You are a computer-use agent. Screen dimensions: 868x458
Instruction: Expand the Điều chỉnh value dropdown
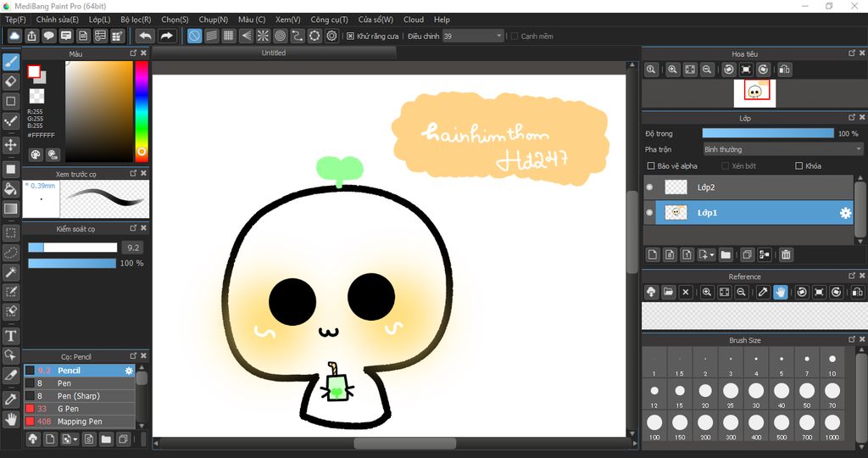click(x=498, y=36)
